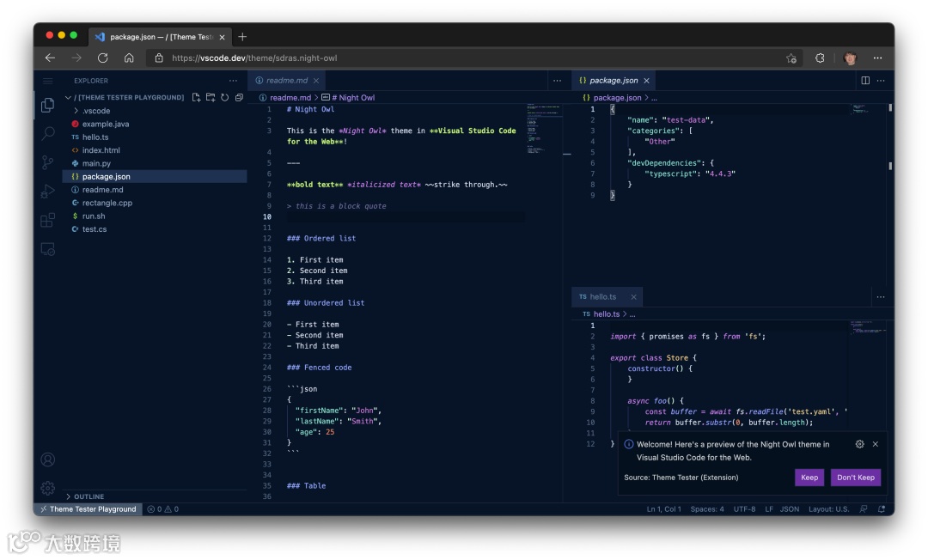Expand the breadcrumb chevron after hello.ts
The height and width of the screenshot is (560, 928).
[625, 314]
